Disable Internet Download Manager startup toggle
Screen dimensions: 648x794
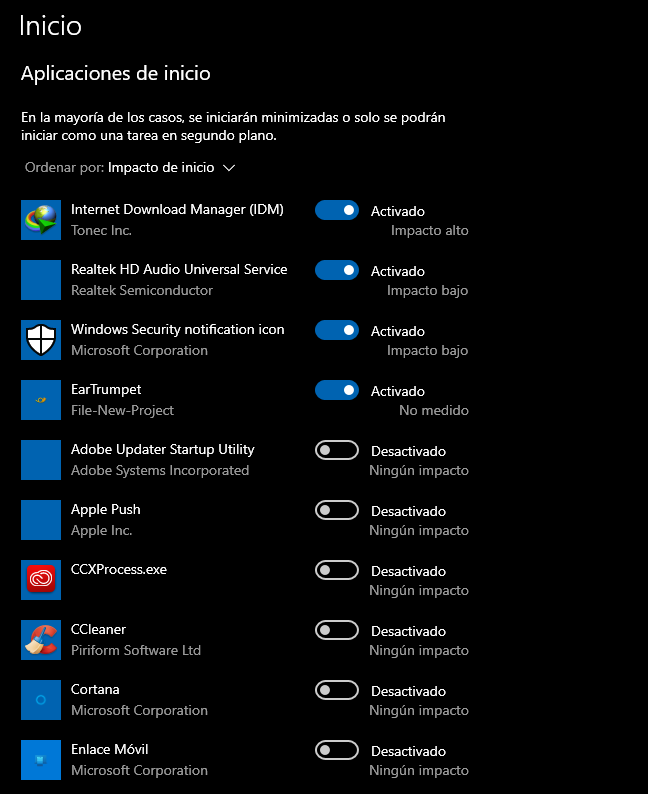point(337,210)
